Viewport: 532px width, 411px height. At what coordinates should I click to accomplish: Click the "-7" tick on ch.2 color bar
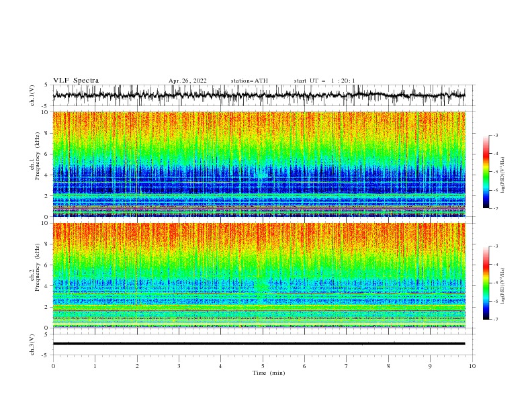[495, 319]
